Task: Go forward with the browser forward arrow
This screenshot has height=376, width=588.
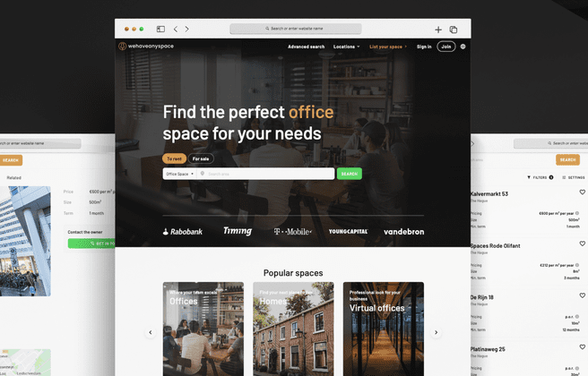Action: pos(186,29)
